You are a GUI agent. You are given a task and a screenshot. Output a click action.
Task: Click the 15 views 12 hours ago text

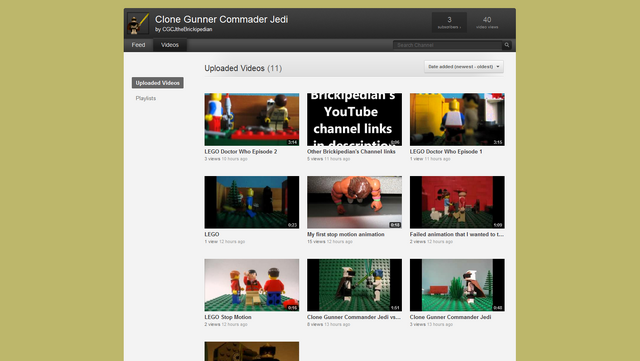pos(330,242)
